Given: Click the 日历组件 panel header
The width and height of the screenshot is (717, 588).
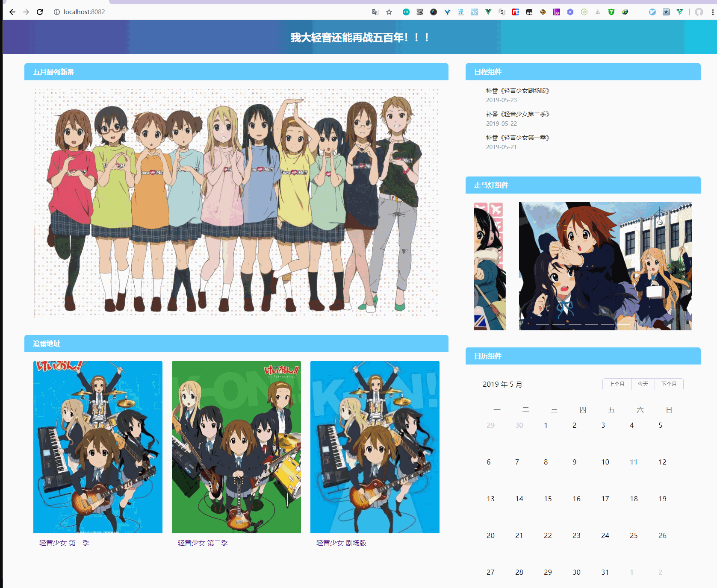Looking at the screenshot, I should [583, 356].
